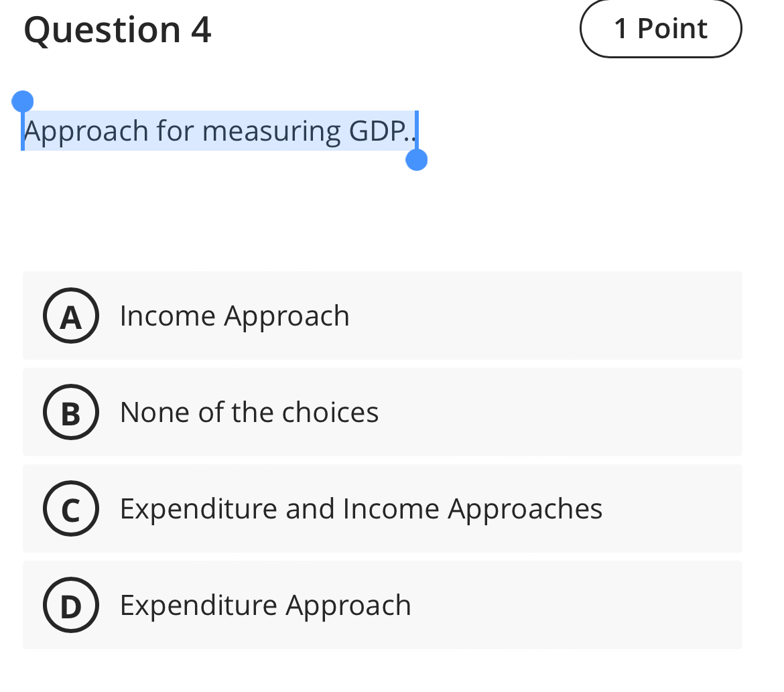Click the circled C option marker
Viewport: 784px width, 692px height.
[x=71, y=508]
